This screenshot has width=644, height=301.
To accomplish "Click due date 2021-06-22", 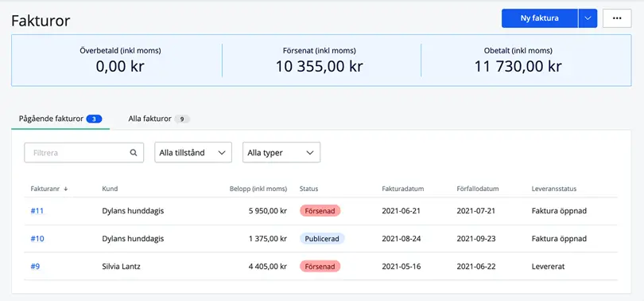I will pos(476,267).
